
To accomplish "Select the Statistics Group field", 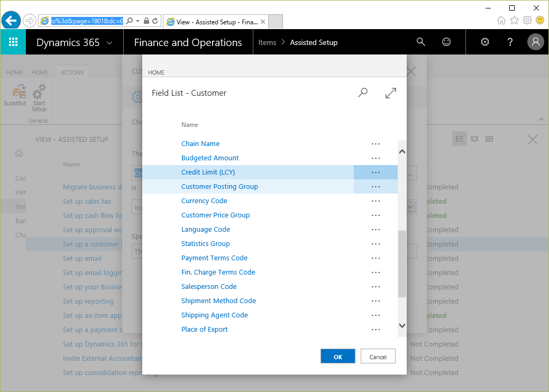I will [206, 244].
